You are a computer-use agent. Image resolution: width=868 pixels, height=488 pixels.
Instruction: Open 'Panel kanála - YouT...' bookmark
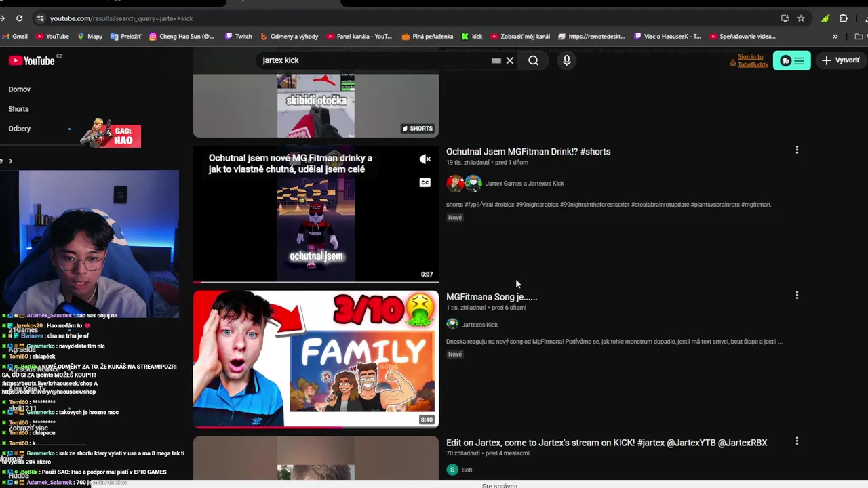pyautogui.click(x=359, y=37)
